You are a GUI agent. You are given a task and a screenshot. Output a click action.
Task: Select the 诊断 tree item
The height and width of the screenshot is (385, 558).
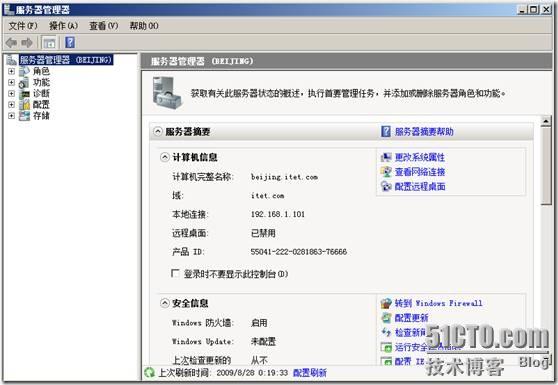pos(41,94)
